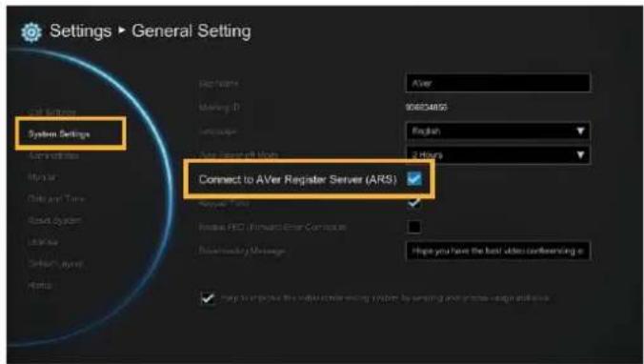Click the Settings breadcrumb title
This screenshot has height=364, width=644.
[80, 31]
